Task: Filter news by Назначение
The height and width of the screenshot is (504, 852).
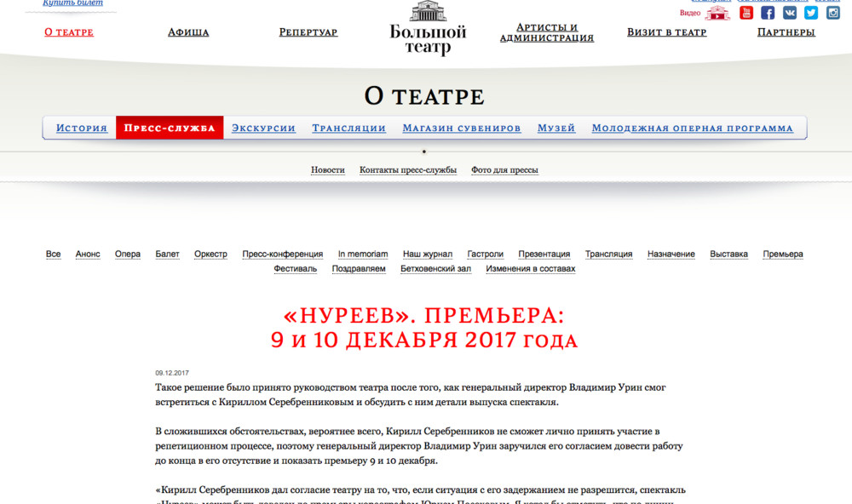Action: tap(671, 255)
